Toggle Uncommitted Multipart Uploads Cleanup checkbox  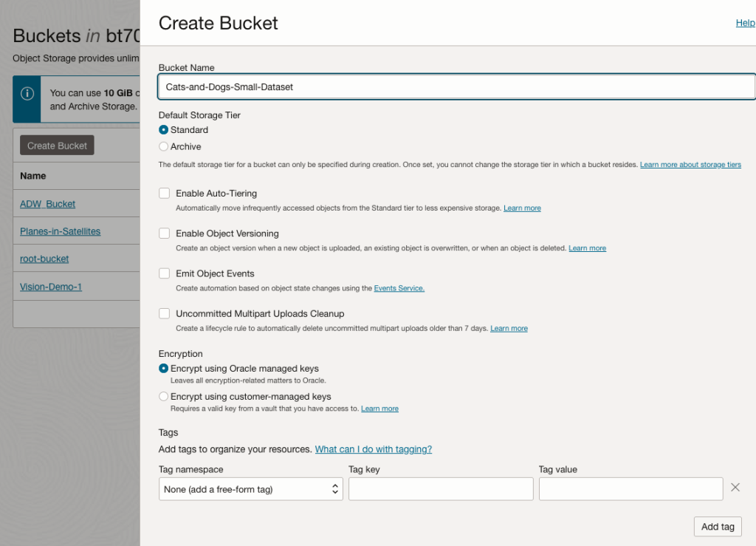coord(165,313)
